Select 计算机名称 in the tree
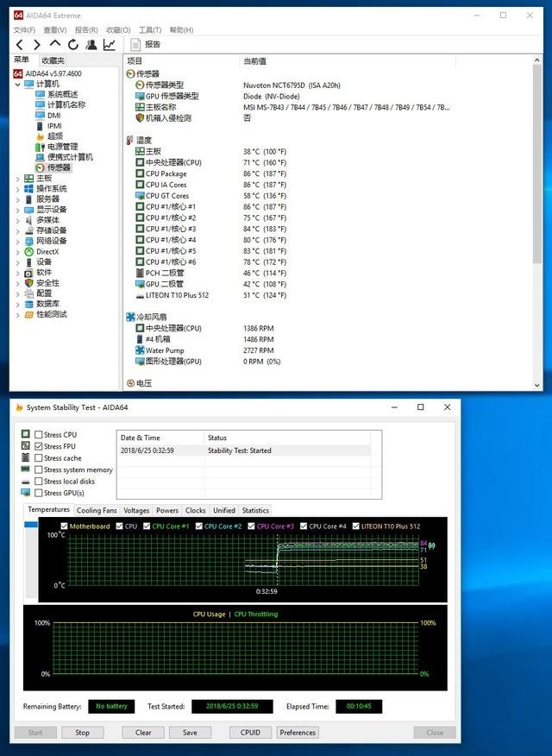This screenshot has height=756, width=552. click(66, 104)
